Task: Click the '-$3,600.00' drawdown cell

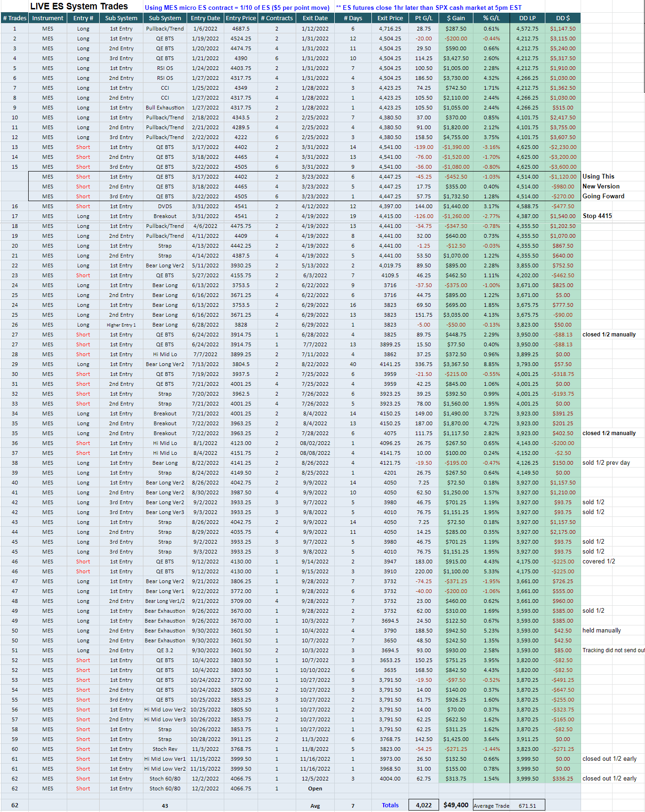Action: (x=563, y=167)
